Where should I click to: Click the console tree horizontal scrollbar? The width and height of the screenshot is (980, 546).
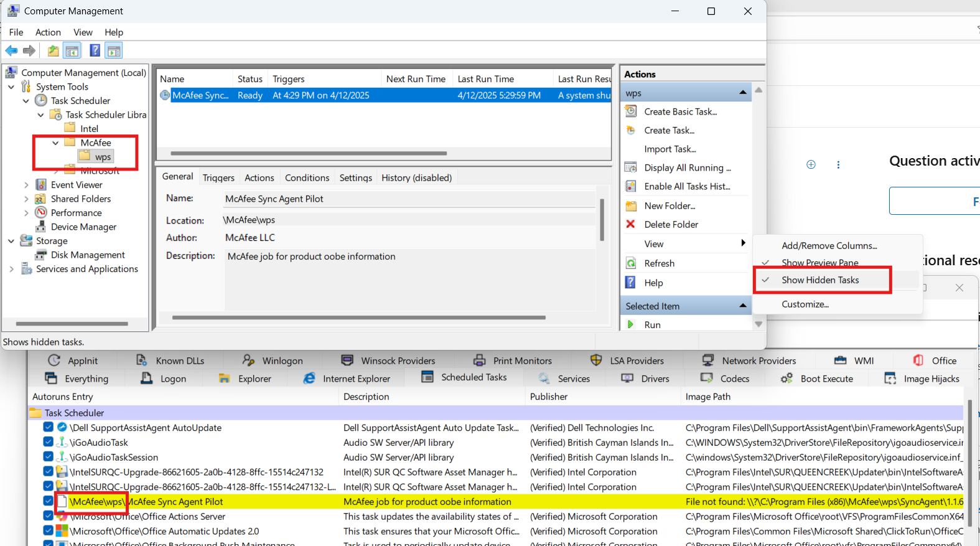(x=72, y=324)
